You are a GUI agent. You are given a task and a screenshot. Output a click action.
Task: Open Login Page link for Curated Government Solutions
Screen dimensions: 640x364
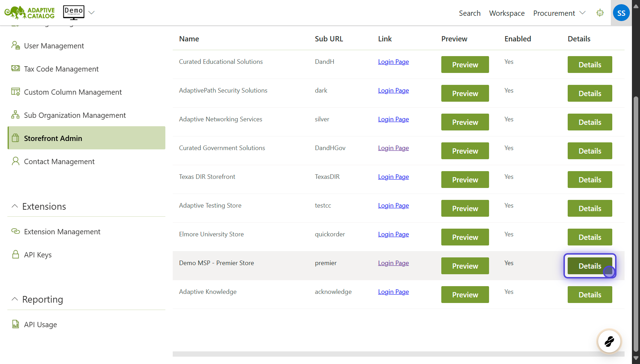point(393,148)
